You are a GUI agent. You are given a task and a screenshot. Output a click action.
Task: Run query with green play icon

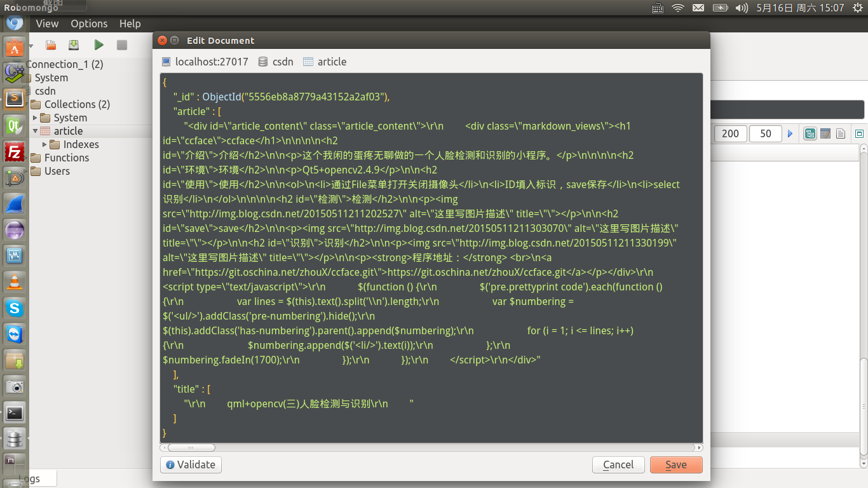coord(98,45)
